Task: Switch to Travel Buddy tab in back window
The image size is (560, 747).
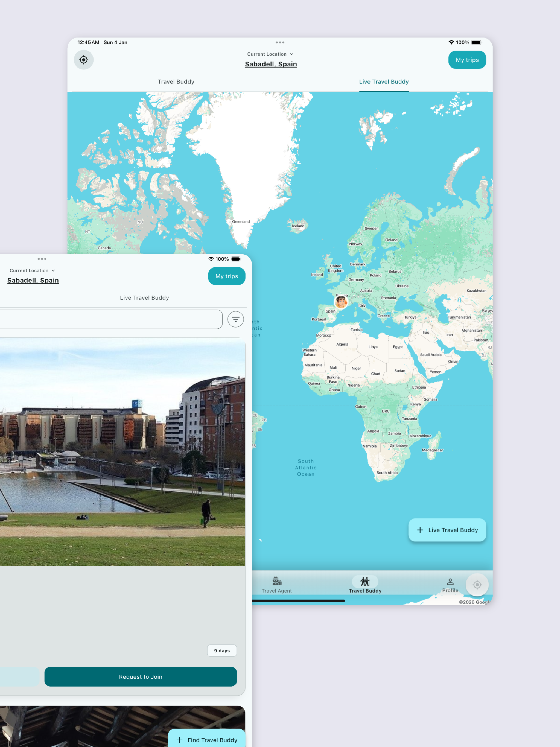Action: [176, 82]
